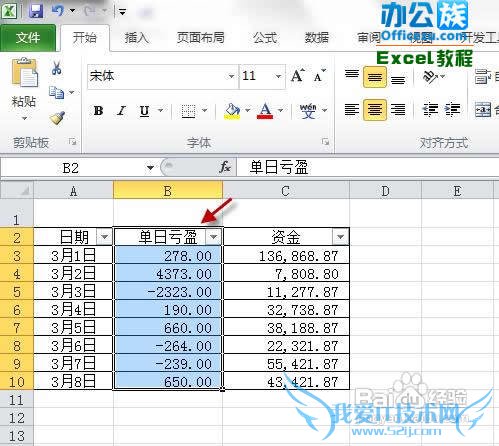Select the Format Painter brush
Screen dimensions: 499x446
[57, 118]
